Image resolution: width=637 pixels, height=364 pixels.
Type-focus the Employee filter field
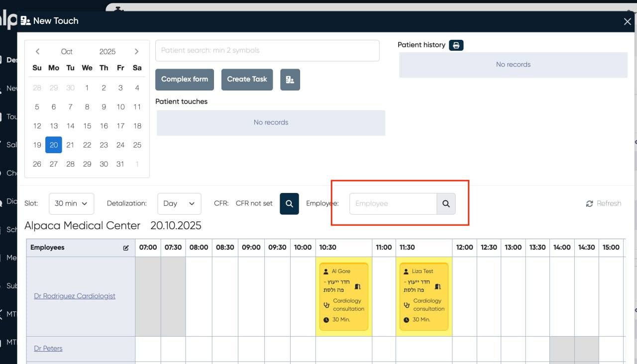393,204
